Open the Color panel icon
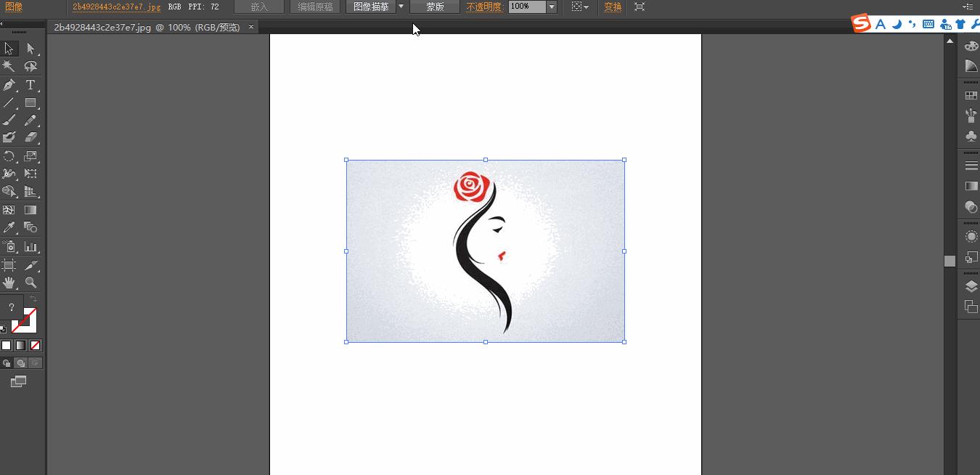The image size is (980, 475). pyautogui.click(x=971, y=45)
